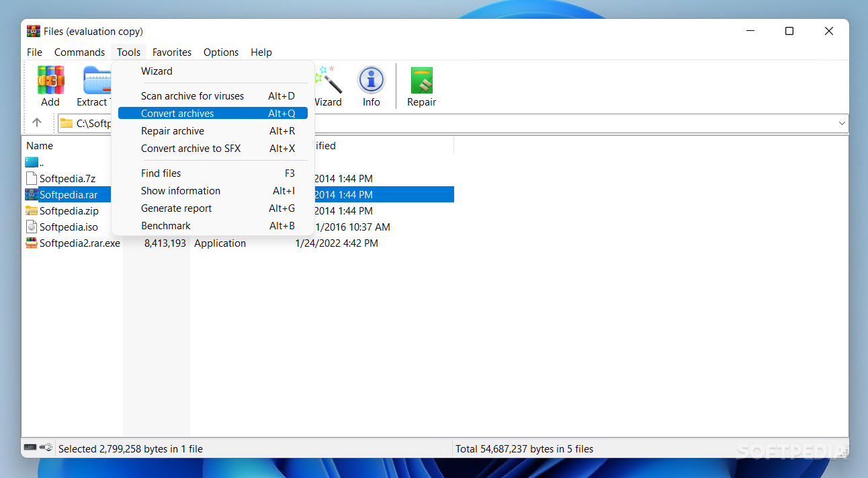Click the 'Total 54,687,237 bytes' status text
Viewport: 868px width, 478px height.
pyautogui.click(x=525, y=448)
